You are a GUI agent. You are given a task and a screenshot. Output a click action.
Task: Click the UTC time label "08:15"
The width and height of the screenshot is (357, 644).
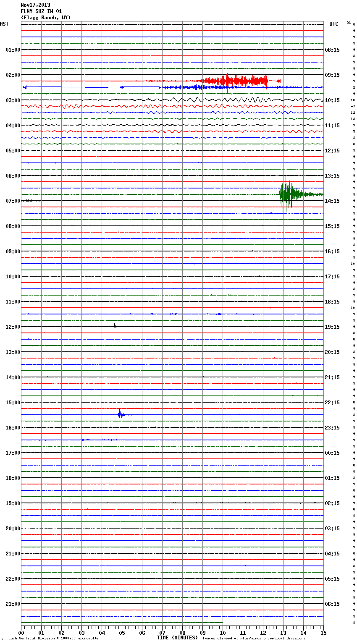click(x=332, y=50)
